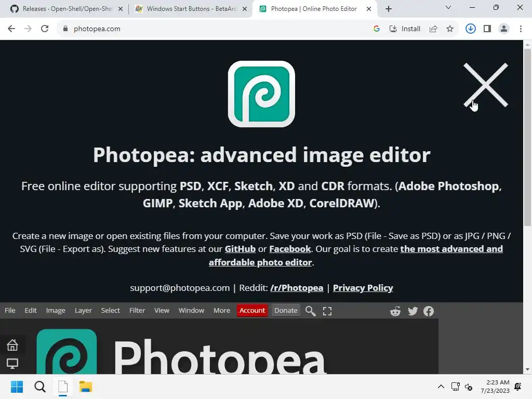Reload the Photopea page
The width and height of the screenshot is (532, 399).
coord(45,29)
